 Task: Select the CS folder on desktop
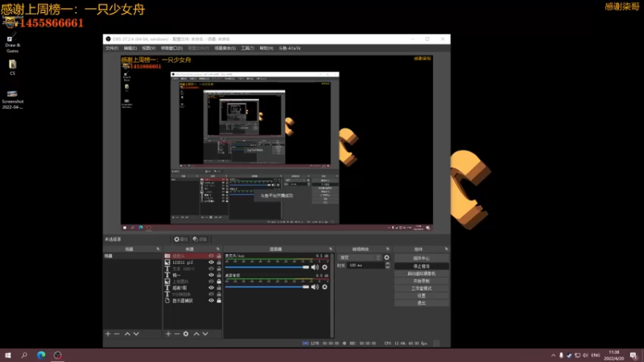coord(12,68)
